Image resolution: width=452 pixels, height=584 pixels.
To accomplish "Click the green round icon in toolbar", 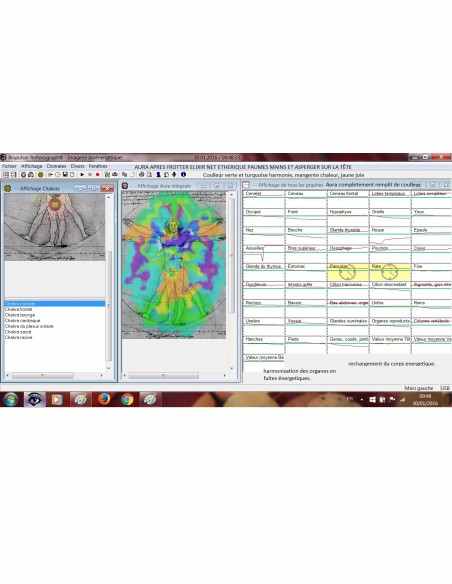I will 40,174.
